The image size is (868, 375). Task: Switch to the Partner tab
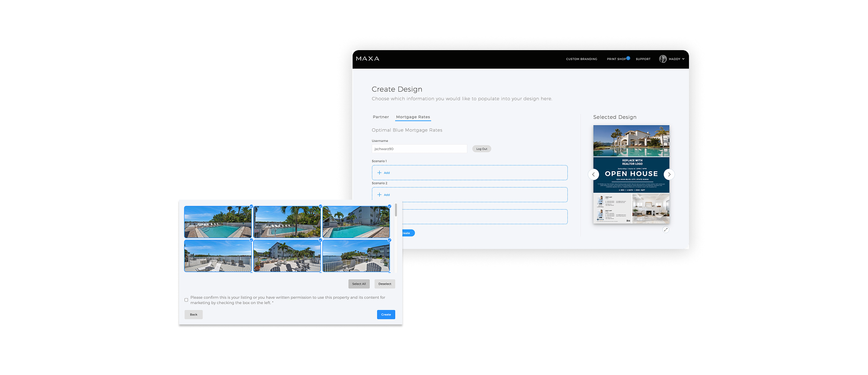click(381, 117)
